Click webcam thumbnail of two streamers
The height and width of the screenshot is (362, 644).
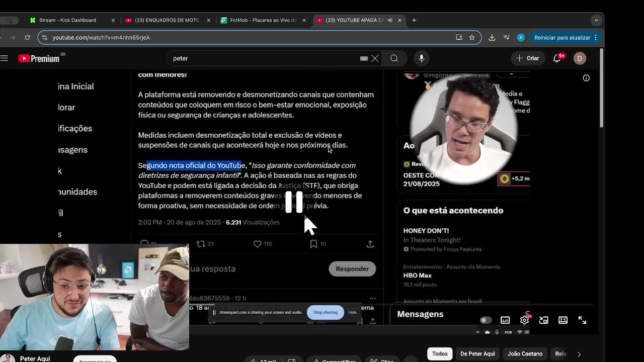click(95, 297)
